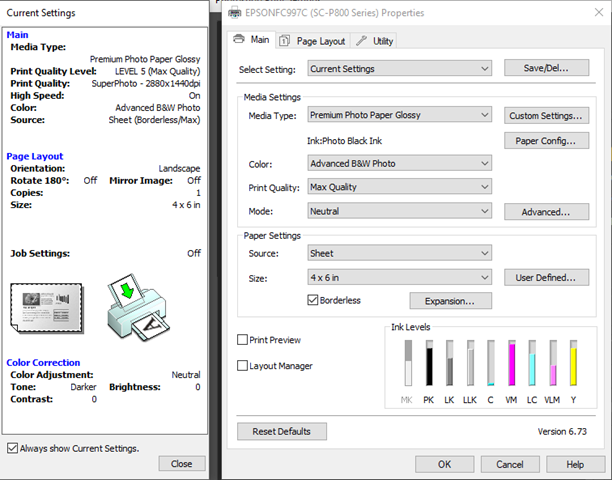Viewport: 612px width, 480px height.
Task: Uncheck Always show Current Settings
Action: [12, 448]
